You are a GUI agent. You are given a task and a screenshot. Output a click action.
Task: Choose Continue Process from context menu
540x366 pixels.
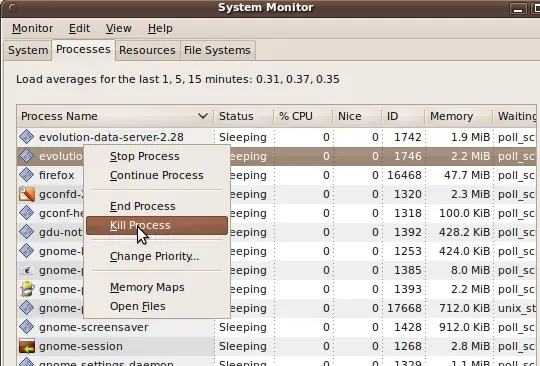click(x=157, y=175)
